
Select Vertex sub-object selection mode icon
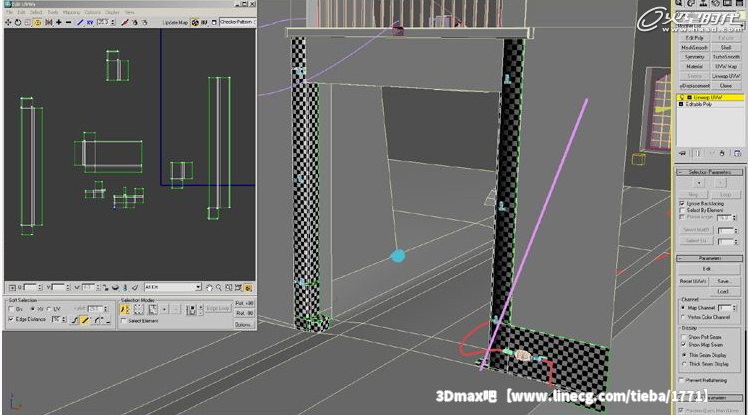coord(125,309)
